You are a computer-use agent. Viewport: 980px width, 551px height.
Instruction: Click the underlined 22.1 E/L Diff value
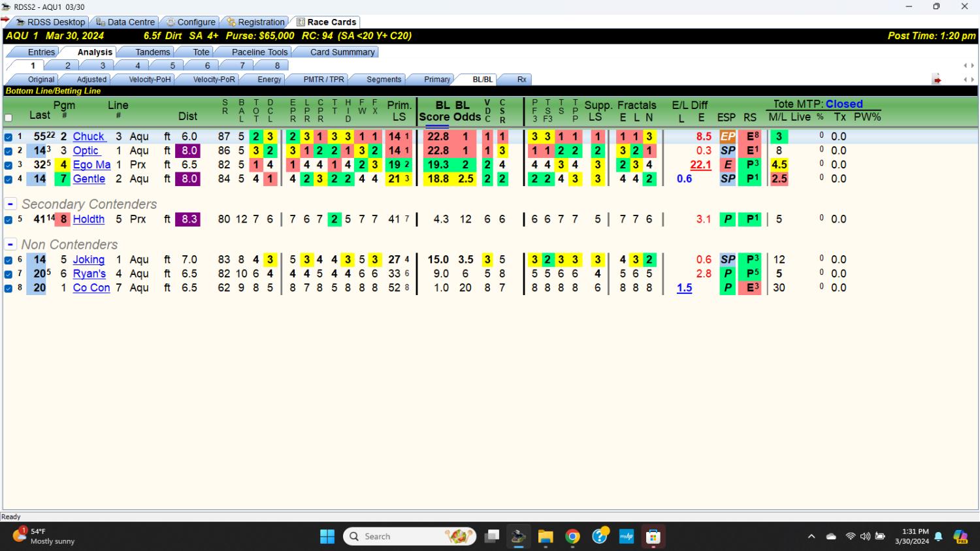pyautogui.click(x=700, y=165)
